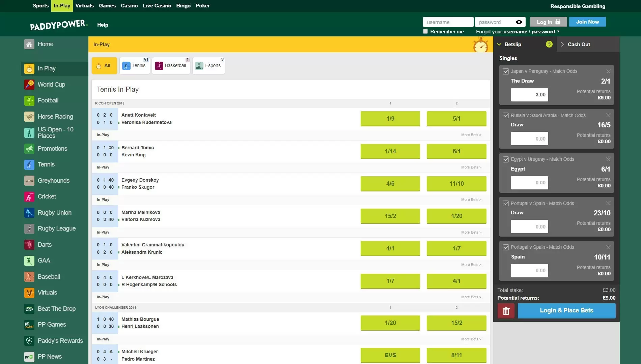The height and width of the screenshot is (364, 641).
Task: Click the Baseball sidebar icon
Action: tap(29, 277)
